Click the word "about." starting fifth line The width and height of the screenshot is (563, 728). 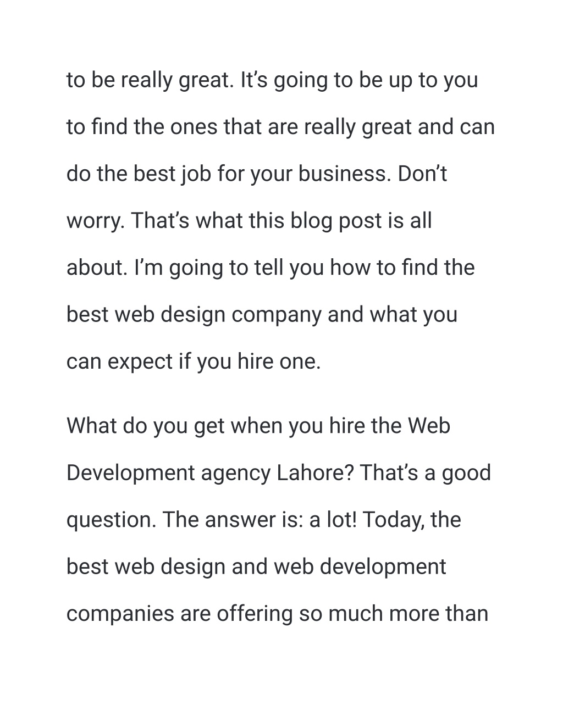(97, 268)
